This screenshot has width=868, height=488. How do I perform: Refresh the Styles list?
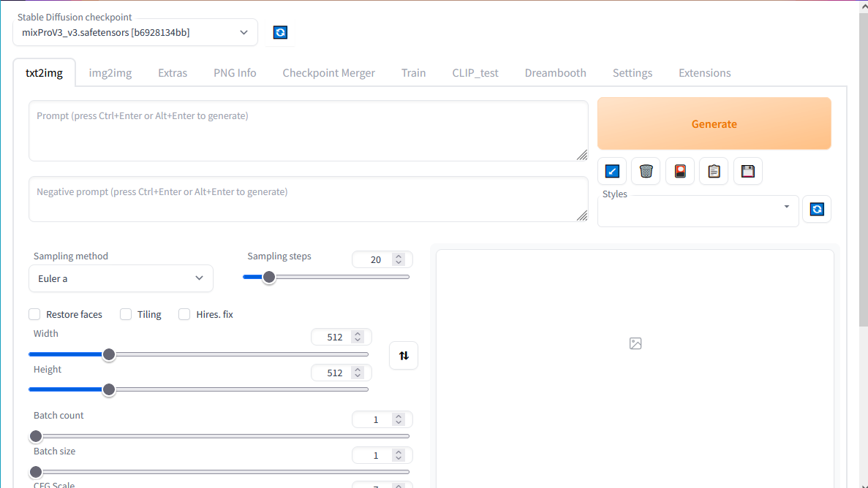(x=817, y=209)
